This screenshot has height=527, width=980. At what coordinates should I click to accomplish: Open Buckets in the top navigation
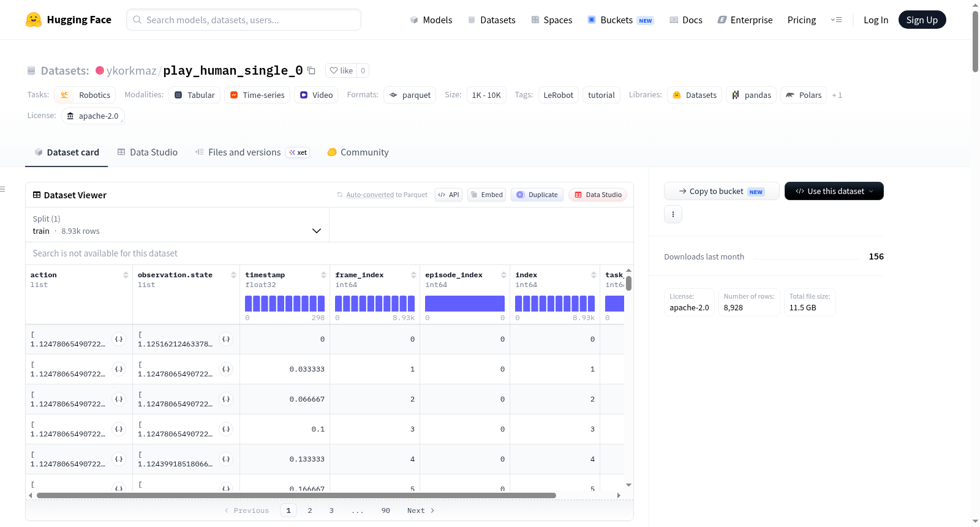tap(620, 20)
